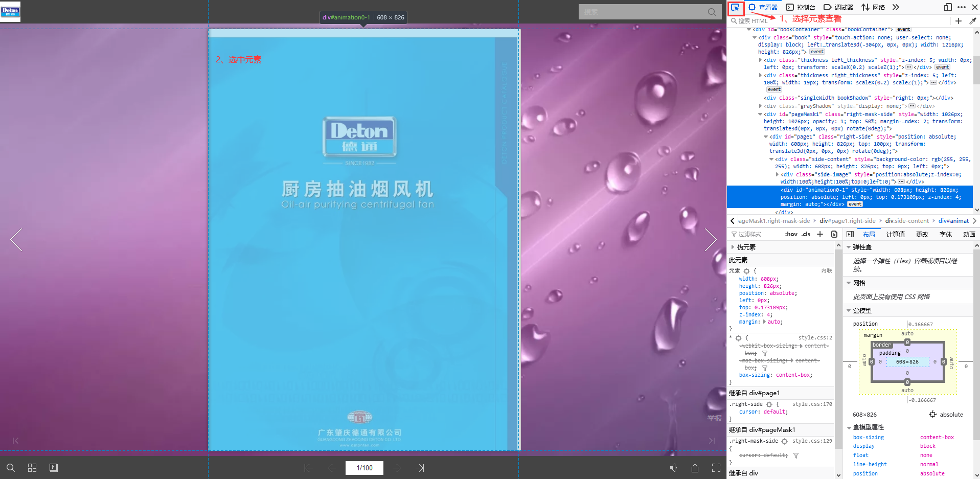Go to the previous page using the bottom arrow
Image resolution: width=980 pixels, height=479 pixels.
[x=332, y=468]
